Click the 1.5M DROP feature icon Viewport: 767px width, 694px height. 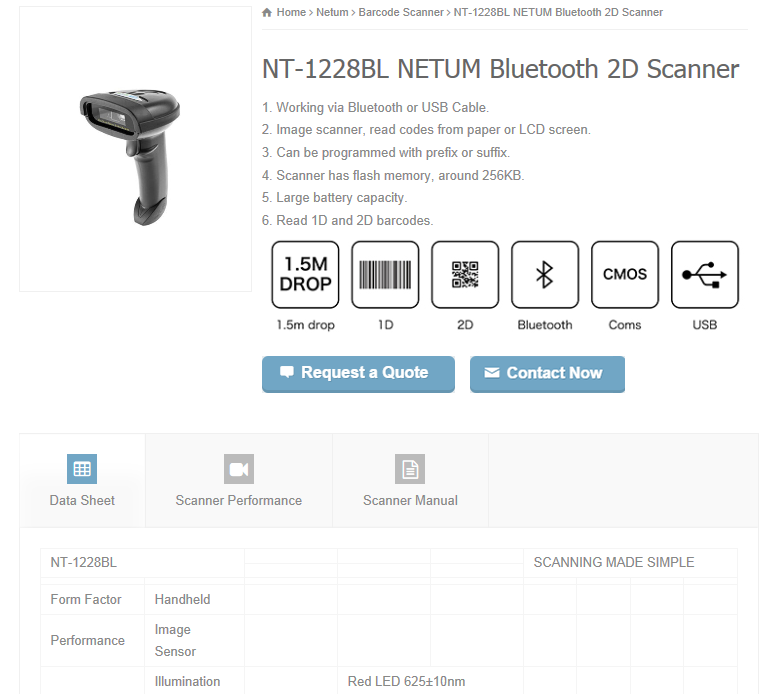305,274
